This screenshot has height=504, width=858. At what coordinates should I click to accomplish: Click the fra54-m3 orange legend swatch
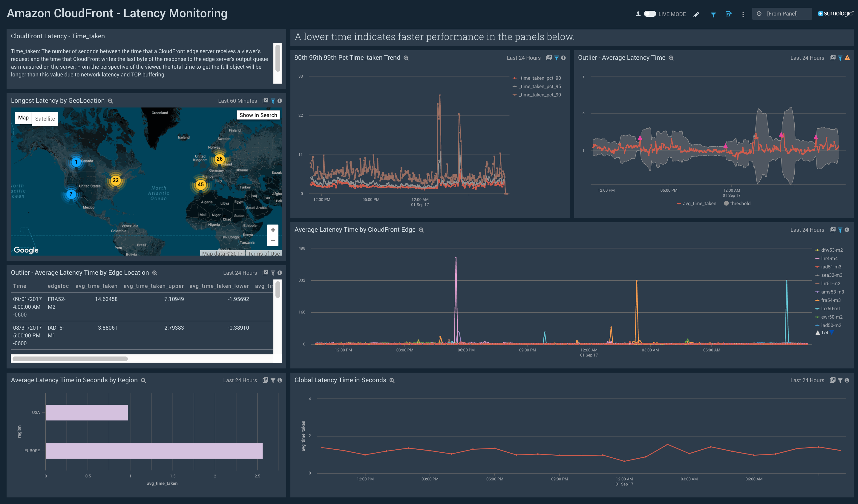[x=817, y=300]
